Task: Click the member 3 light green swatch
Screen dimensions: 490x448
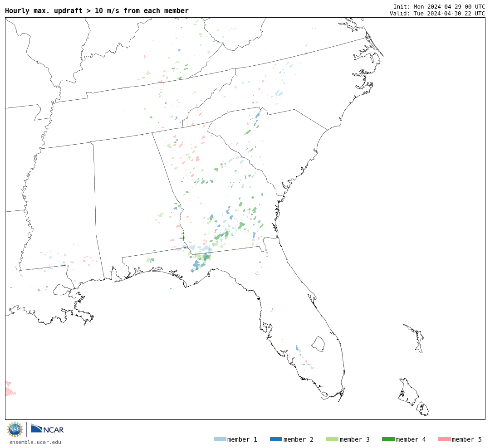Action: 332,439
